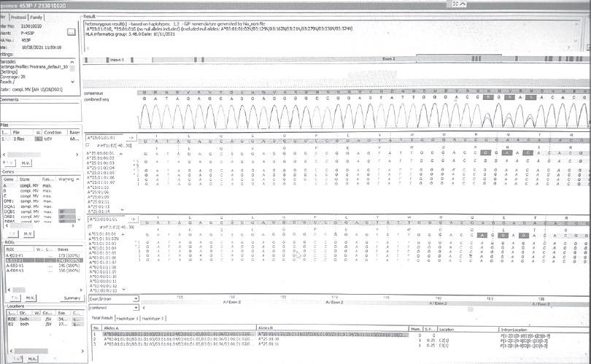
Task: Click the M.V. button under Files
Action: click(x=28, y=161)
